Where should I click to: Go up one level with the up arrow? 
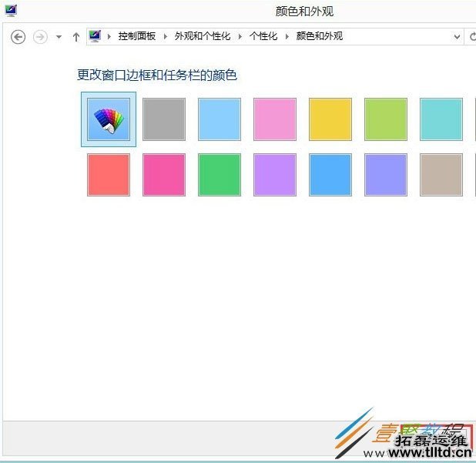[x=76, y=37]
